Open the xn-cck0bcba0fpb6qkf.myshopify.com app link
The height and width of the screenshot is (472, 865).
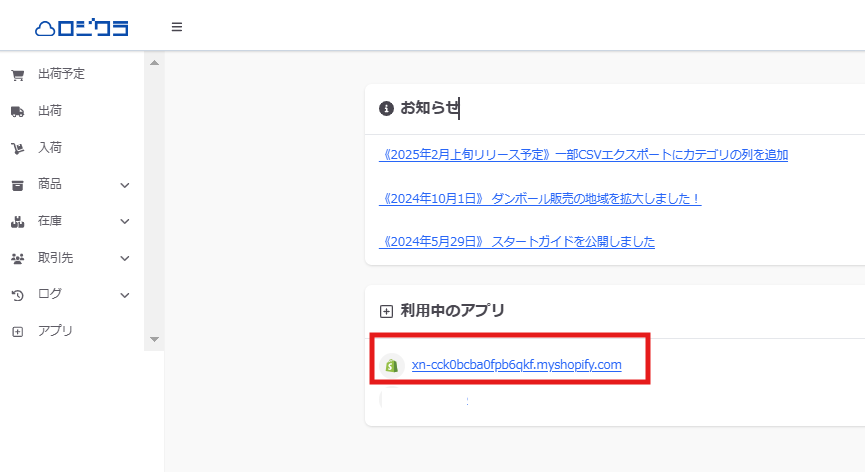pos(516,364)
